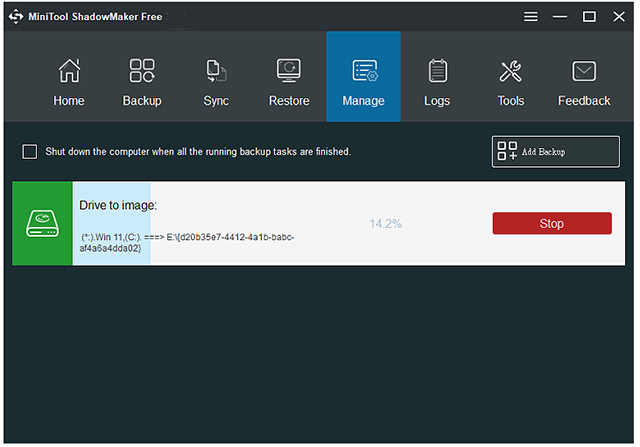
Task: Open the Backup page icon
Action: click(x=142, y=72)
